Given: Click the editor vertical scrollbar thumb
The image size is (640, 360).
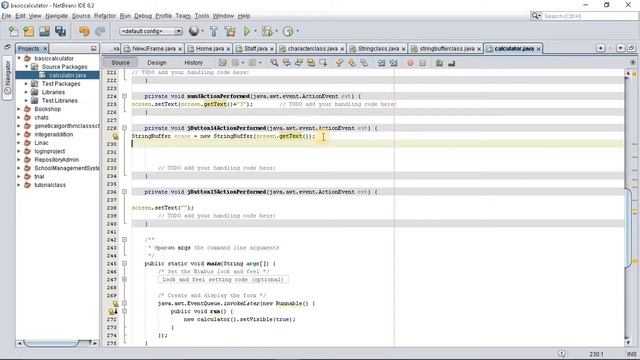Looking at the screenshot, I should (628, 227).
